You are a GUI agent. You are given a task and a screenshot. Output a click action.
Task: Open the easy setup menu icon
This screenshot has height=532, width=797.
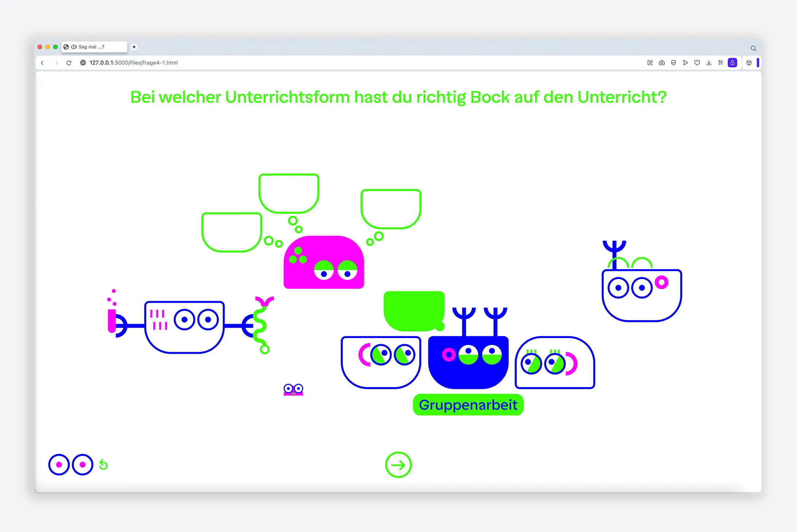720,63
